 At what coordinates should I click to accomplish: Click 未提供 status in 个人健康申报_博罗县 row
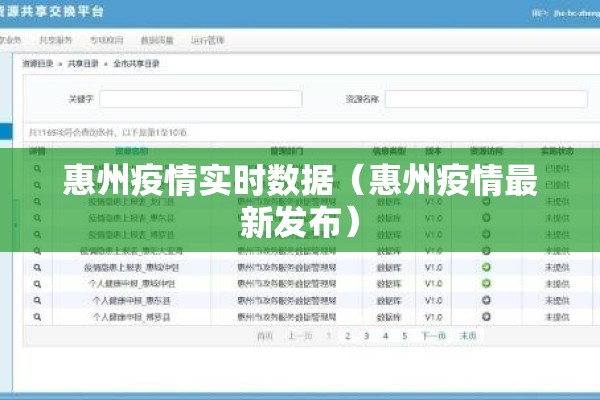pyautogui.click(x=557, y=317)
